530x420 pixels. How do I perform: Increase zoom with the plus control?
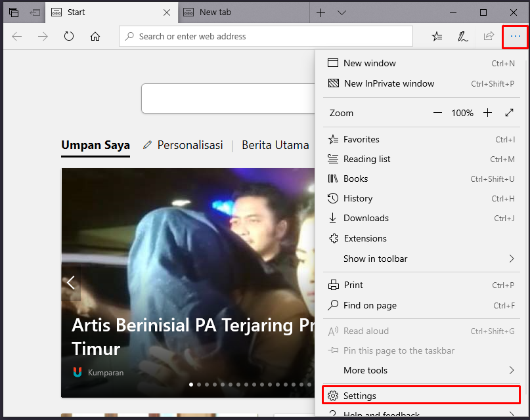[487, 113]
